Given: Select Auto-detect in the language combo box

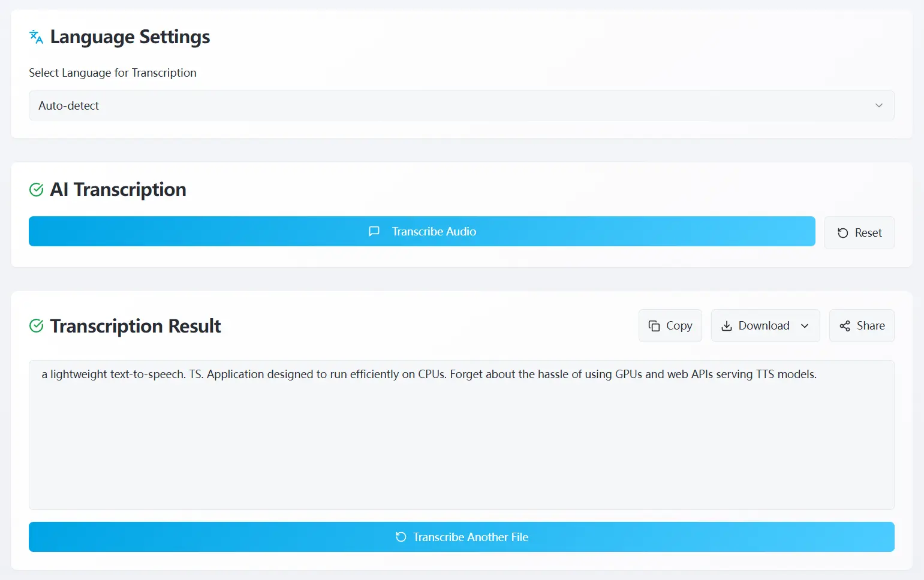Looking at the screenshot, I should pyautogui.click(x=462, y=105).
